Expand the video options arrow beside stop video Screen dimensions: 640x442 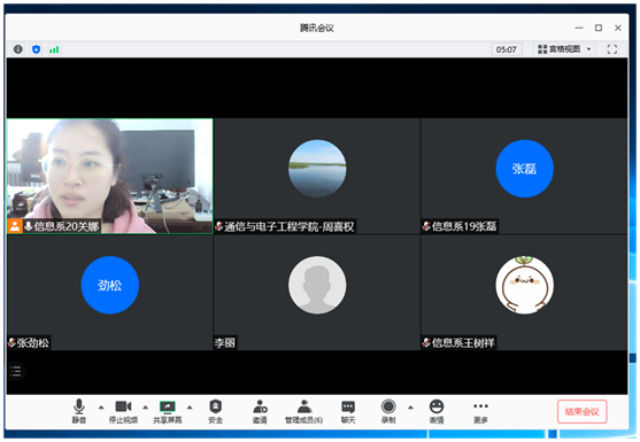(145, 407)
